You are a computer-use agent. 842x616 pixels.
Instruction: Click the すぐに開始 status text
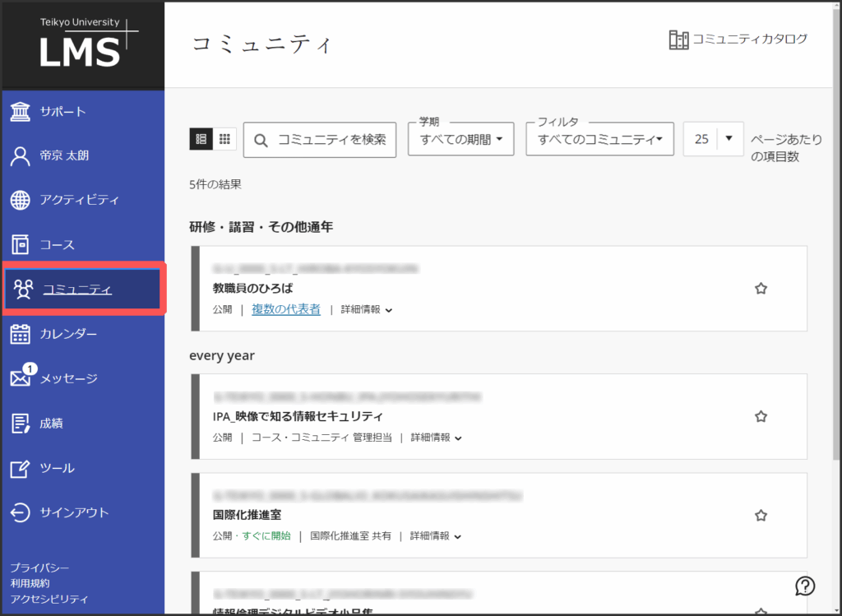[x=266, y=536]
